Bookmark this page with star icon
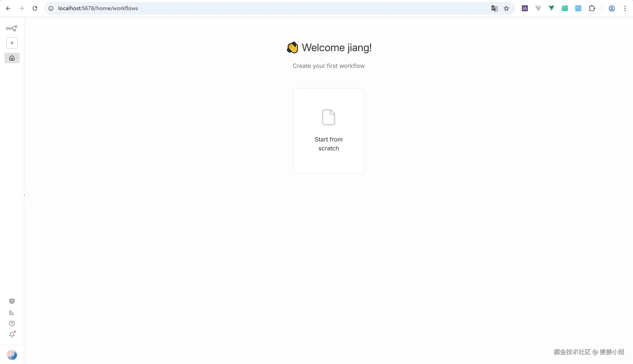This screenshot has height=364, width=633. point(506,8)
